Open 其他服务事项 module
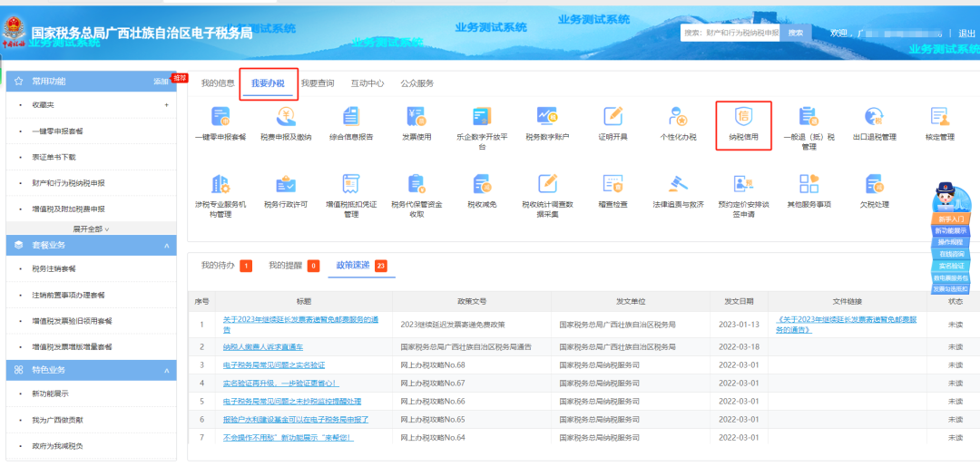Image resolution: width=980 pixels, height=476 pixels. pos(808,191)
